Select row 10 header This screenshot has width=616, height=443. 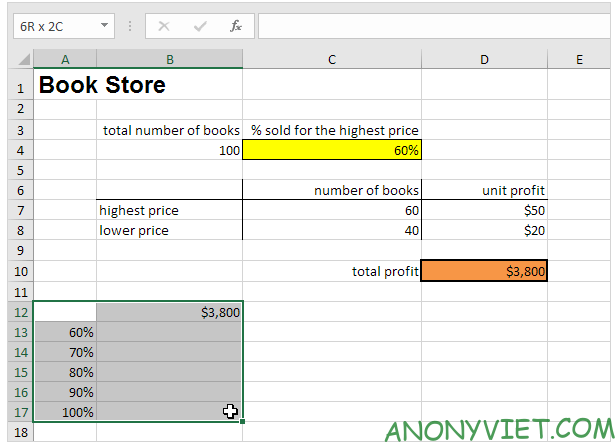click(17, 271)
